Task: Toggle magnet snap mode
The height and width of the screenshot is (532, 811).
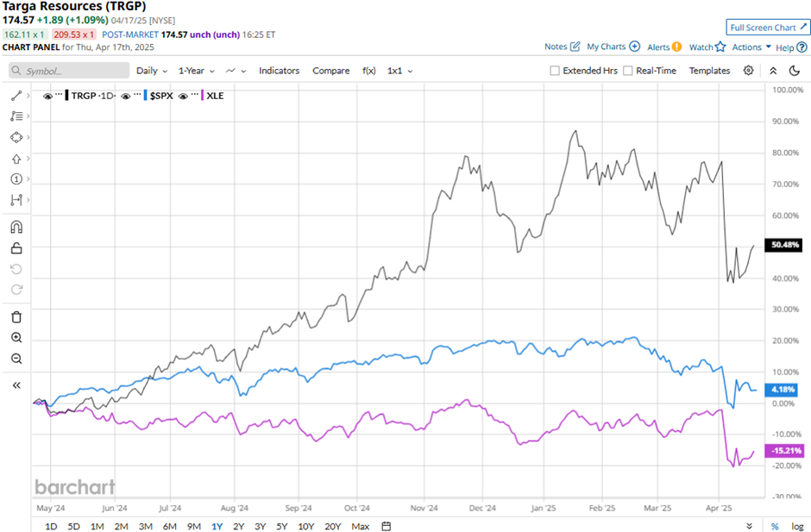Action: (16, 227)
